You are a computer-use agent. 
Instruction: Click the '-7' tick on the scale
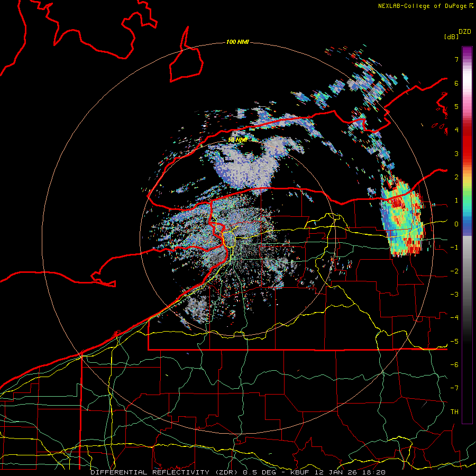454,388
